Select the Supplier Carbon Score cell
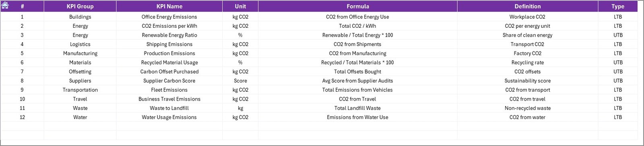This screenshot has width=644, height=146. coord(169,81)
